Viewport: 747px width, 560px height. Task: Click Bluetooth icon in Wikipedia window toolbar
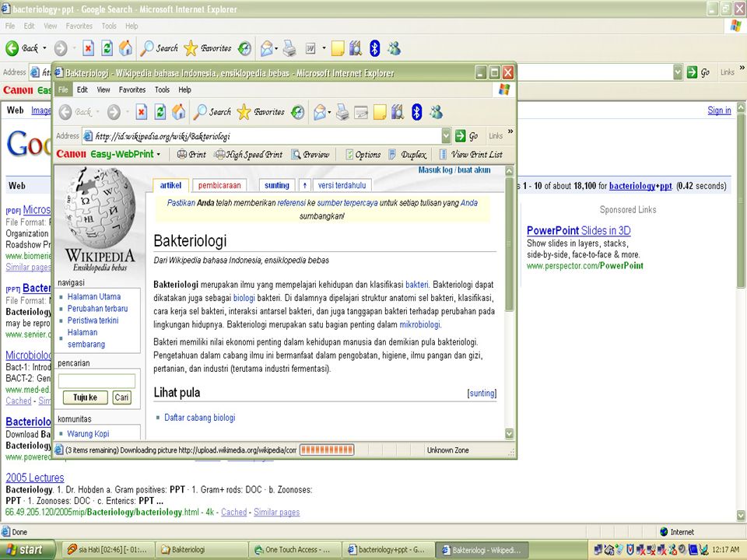(417, 112)
